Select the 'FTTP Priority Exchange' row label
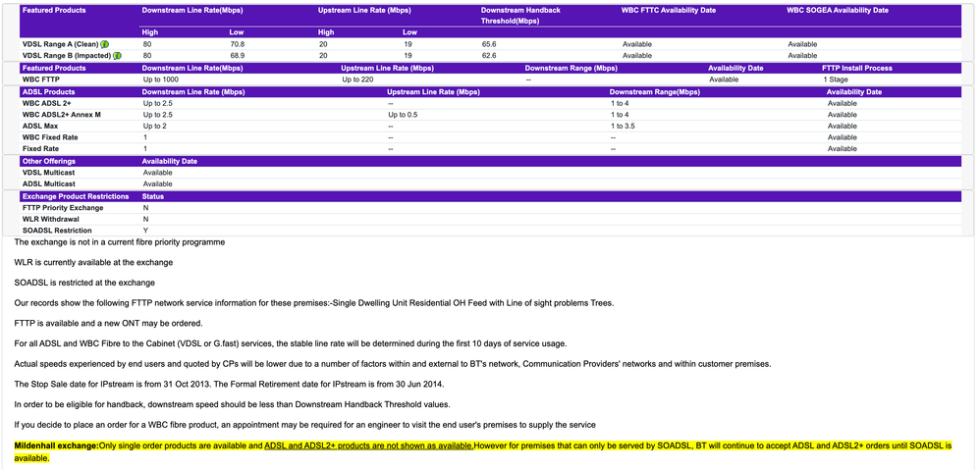Screen dimensions: 980x470 pyautogui.click(x=63, y=208)
